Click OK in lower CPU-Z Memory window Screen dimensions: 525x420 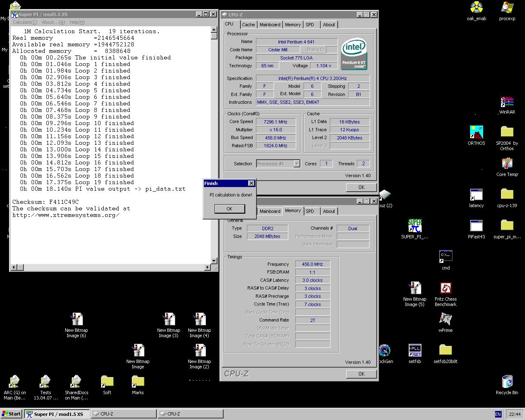[x=361, y=374]
